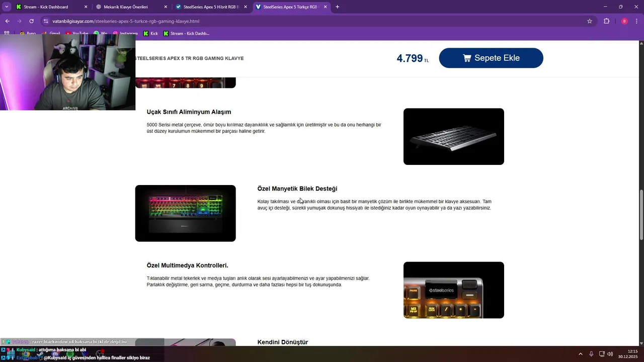Image resolution: width=644 pixels, height=362 pixels.
Task: Click the STEELSERIES APEX 5 TR RGB title
Action: (189, 58)
